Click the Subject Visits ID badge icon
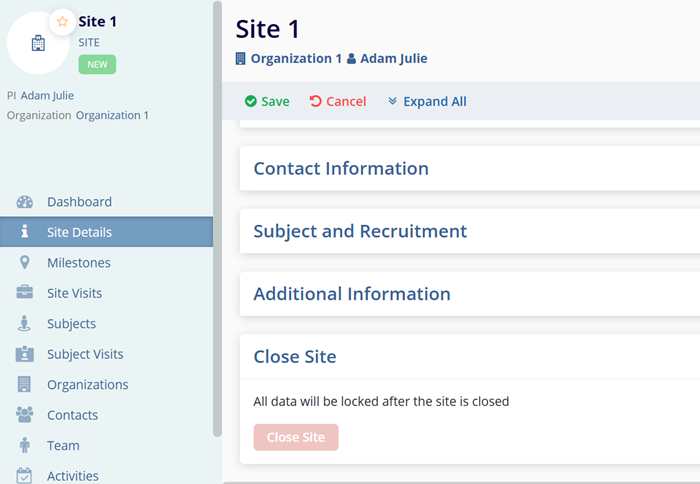This screenshot has height=484, width=700. [x=25, y=354]
